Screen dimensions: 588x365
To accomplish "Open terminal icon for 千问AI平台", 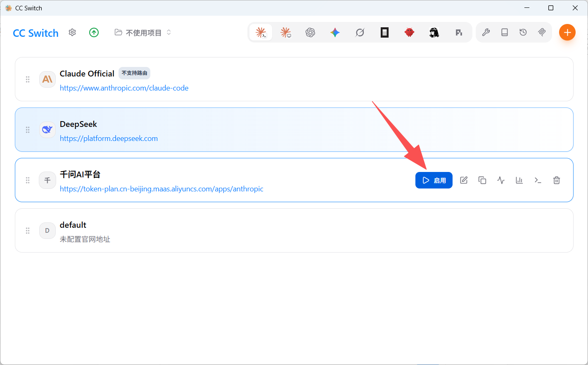I will 538,180.
